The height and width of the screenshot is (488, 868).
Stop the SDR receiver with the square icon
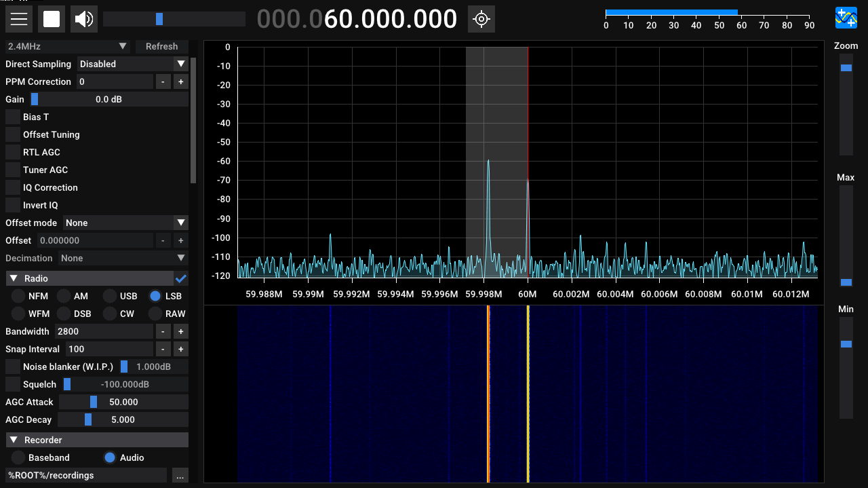pos(51,18)
